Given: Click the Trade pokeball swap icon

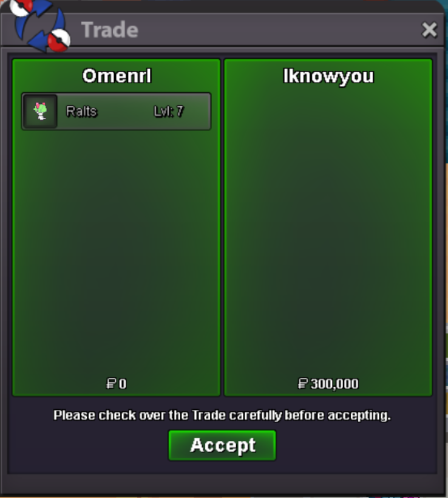Looking at the screenshot, I should 39,26.
